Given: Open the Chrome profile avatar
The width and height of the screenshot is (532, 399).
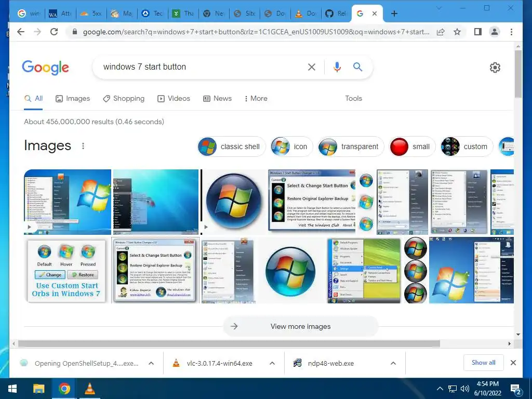Looking at the screenshot, I should pyautogui.click(x=495, y=32).
